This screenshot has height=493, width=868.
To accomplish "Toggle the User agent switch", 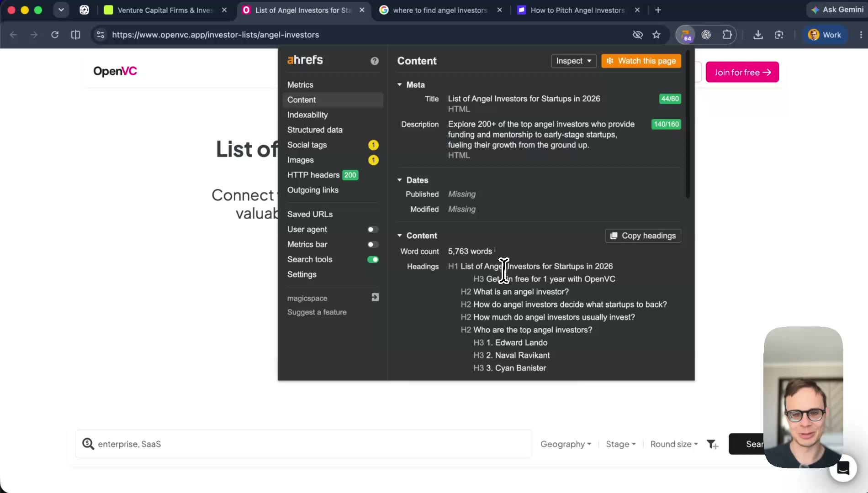I will (x=373, y=230).
